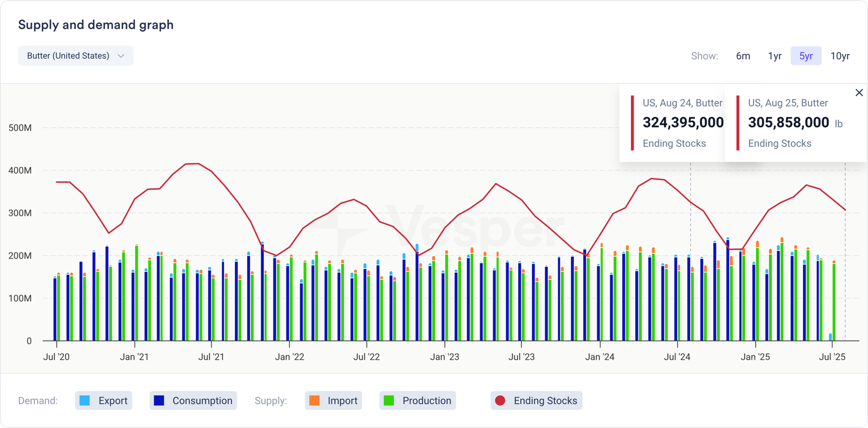868x428 pixels.
Task: Toggle the Ending Stocks series label
Action: point(545,400)
